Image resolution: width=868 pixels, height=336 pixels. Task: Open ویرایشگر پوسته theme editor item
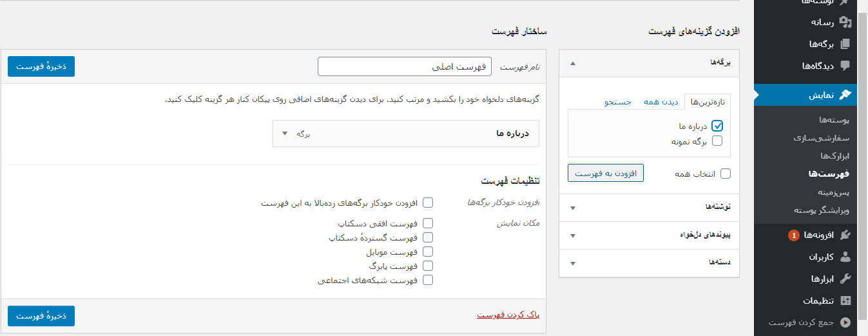point(822,210)
